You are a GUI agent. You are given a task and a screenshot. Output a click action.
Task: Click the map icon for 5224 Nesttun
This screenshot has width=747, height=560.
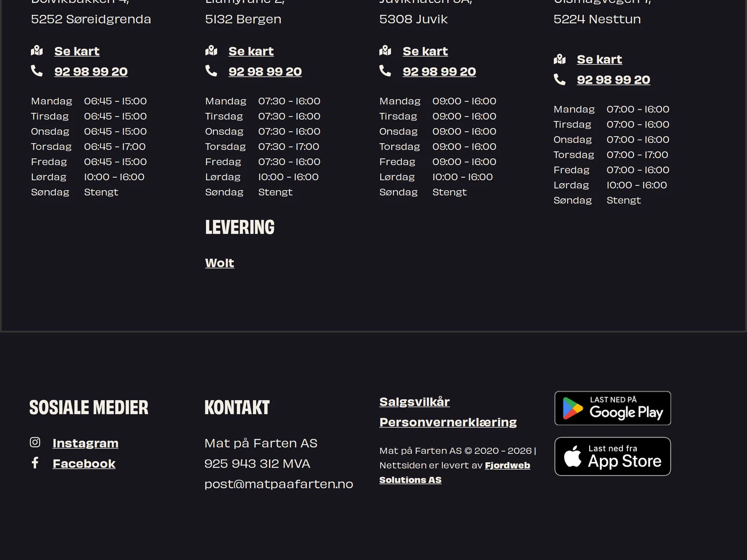(559, 59)
